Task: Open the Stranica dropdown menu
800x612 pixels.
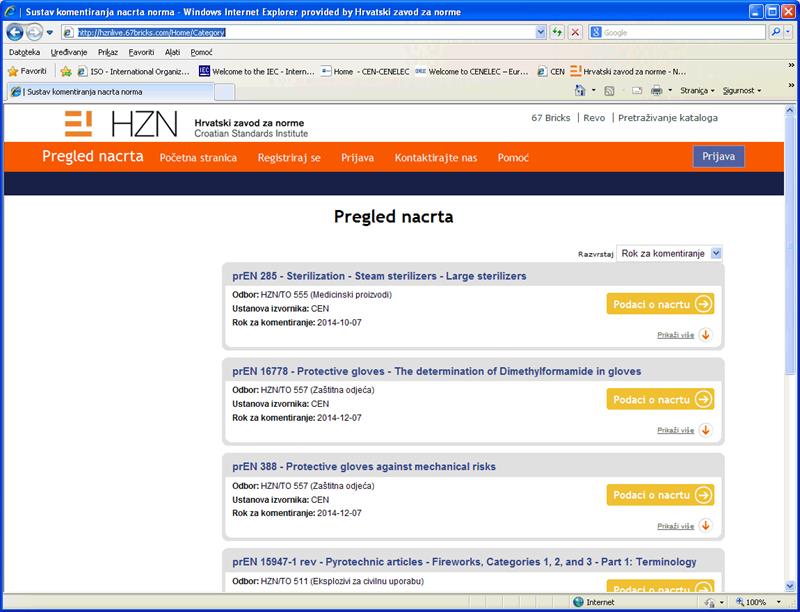Action: click(x=697, y=91)
